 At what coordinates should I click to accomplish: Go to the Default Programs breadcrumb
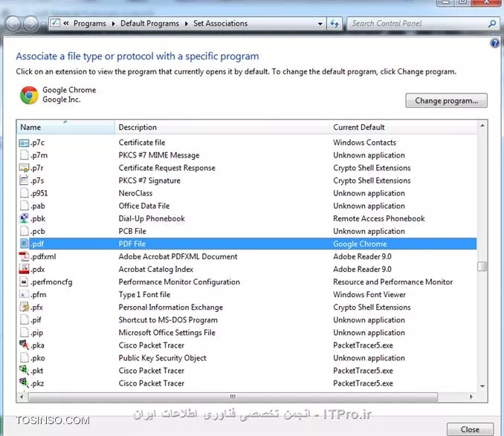(x=149, y=24)
